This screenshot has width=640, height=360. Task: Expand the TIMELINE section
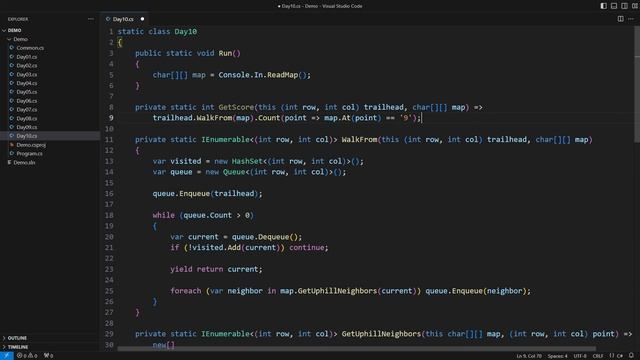click(x=49, y=347)
